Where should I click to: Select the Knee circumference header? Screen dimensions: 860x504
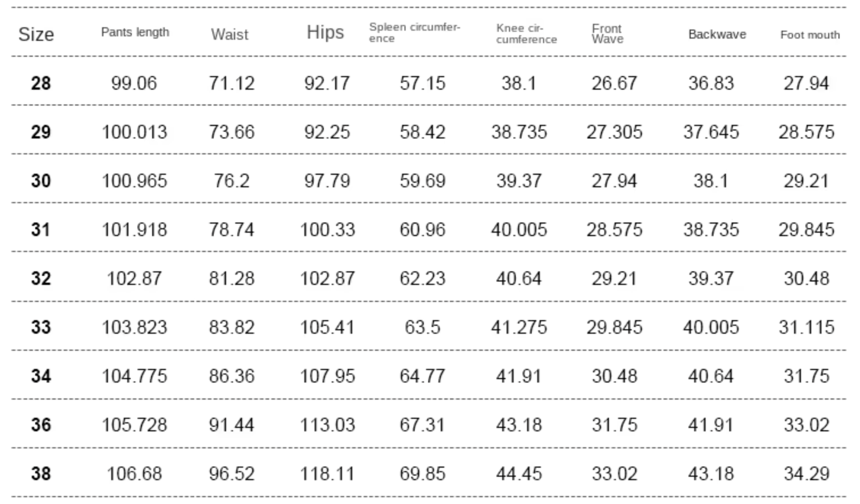pos(526,34)
